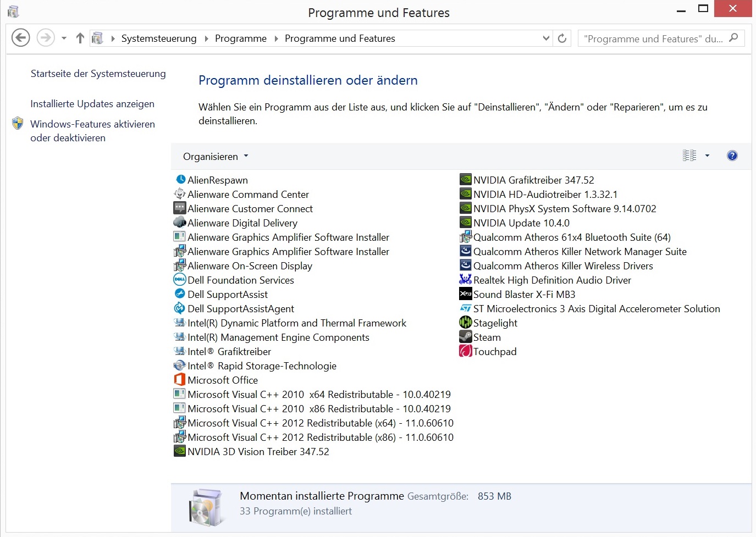Click the Alienware Customer Connect icon
This screenshot has width=756, height=537.
180,208
